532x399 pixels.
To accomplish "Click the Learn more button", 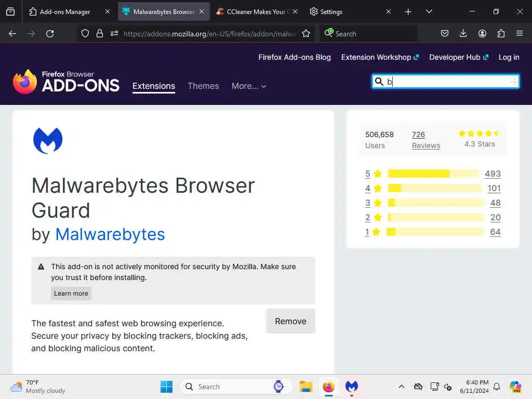I will [x=71, y=294].
